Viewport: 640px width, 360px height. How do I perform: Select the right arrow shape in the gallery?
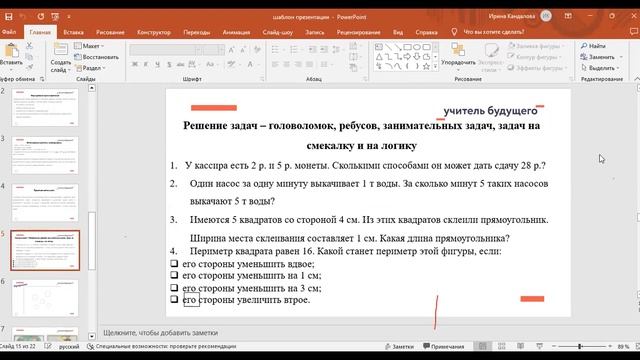coord(407,57)
